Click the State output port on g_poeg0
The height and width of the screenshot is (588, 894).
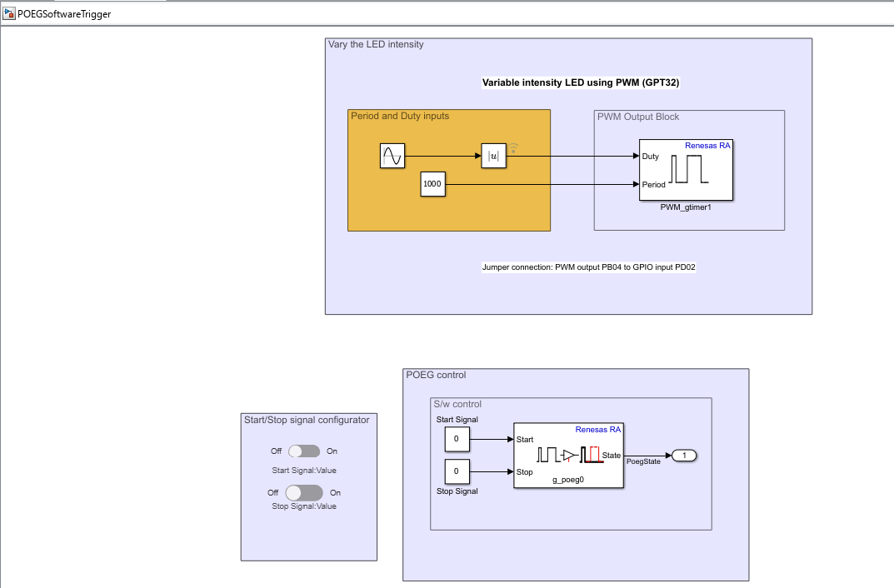(612, 456)
